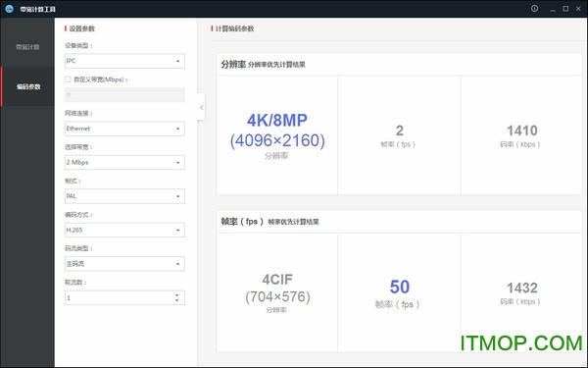Increase 取流数 with the up arrow

click(x=177, y=295)
